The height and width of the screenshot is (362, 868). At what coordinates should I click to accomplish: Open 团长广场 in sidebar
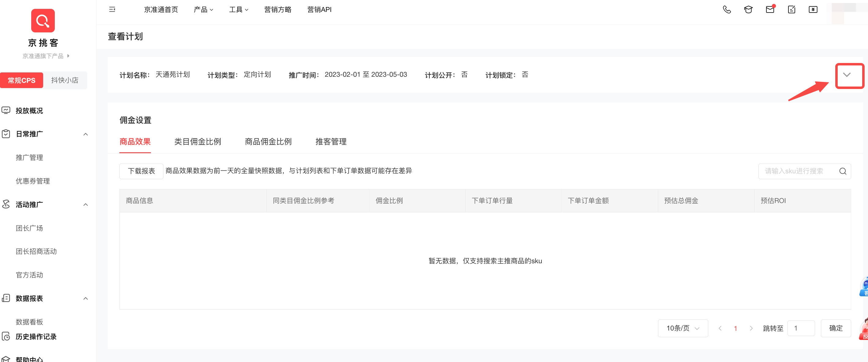(x=29, y=228)
